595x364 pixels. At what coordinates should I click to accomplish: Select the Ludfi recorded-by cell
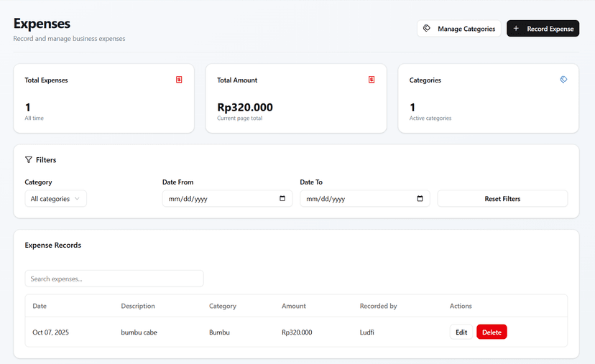point(367,332)
